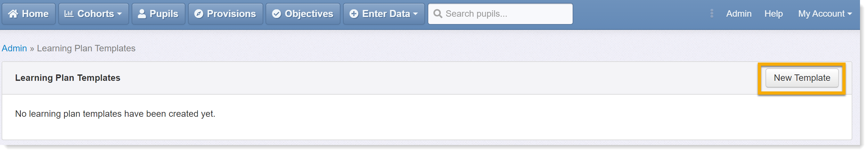Choose the Objectives text label
868x153 pixels.
pyautogui.click(x=309, y=14)
